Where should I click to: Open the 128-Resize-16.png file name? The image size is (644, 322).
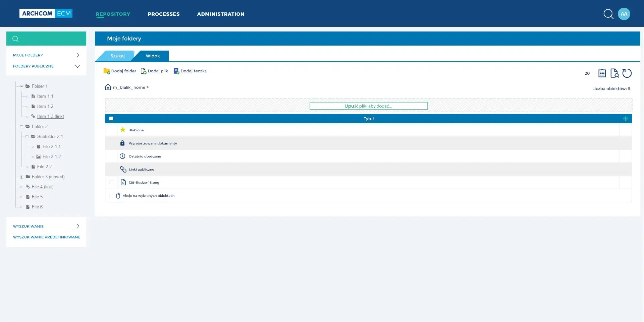pos(144,183)
